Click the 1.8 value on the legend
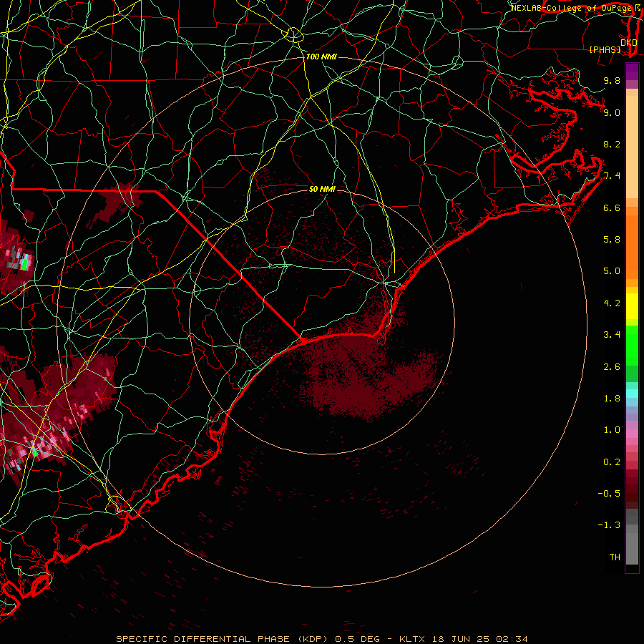 point(612,399)
